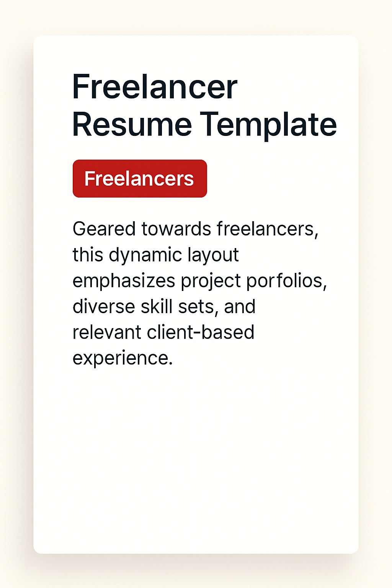Open the Freelancer Resume Template title link
Image resolution: width=392 pixels, height=588 pixels.
click(204, 105)
